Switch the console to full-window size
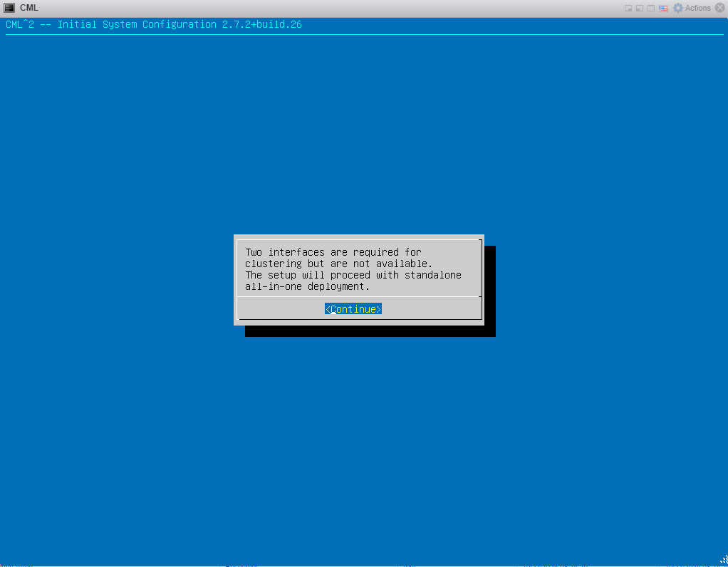The image size is (728, 567). 651,9
